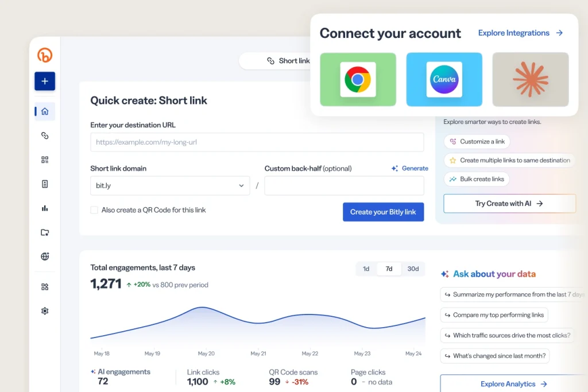The image size is (588, 392).
Task: Open Integrations apps icon in the sidebar
Action: (x=45, y=287)
